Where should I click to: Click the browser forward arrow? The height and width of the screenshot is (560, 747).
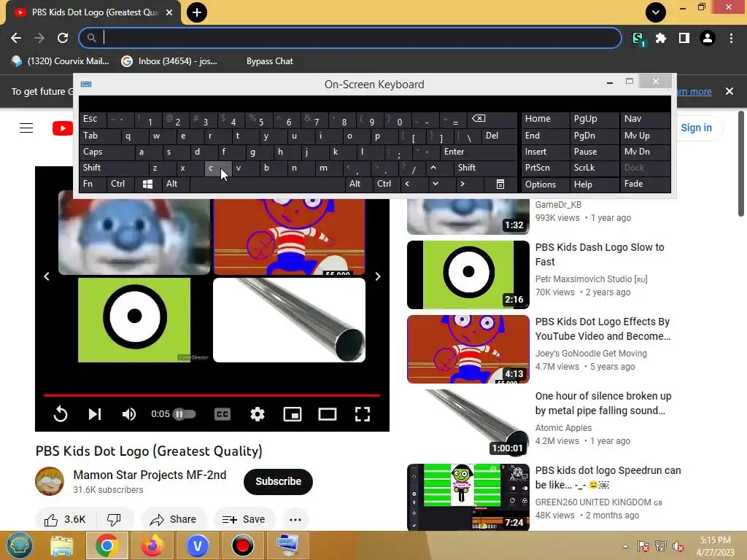[x=39, y=38]
